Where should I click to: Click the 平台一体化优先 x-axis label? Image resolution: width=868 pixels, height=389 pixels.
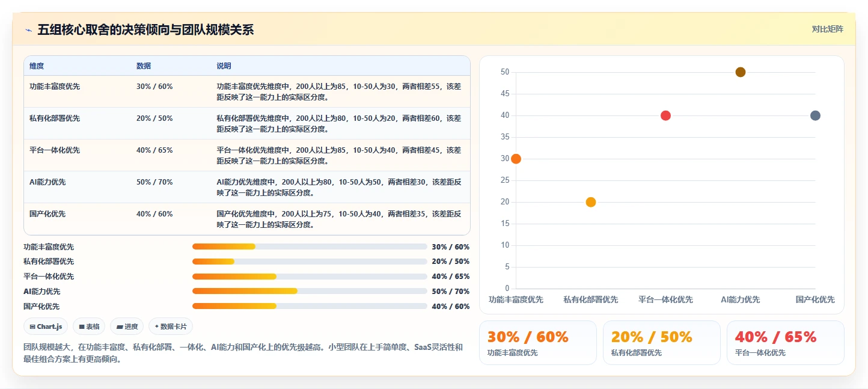[665, 299]
